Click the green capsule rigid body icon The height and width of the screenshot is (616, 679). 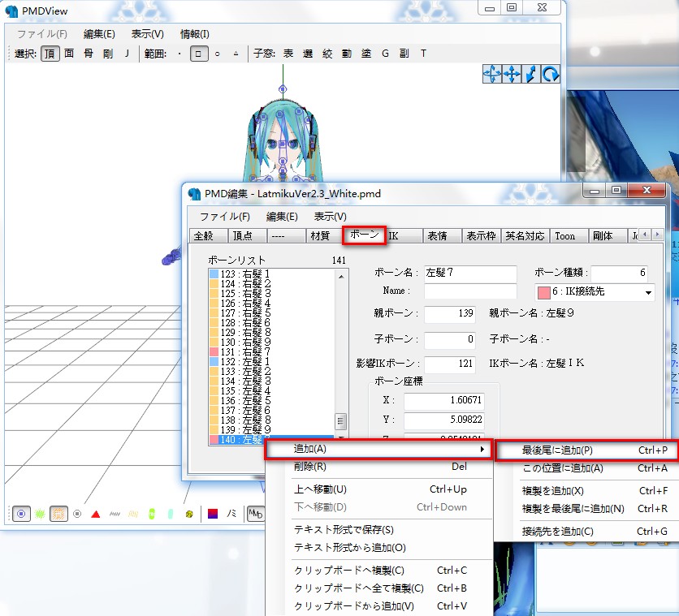152,514
